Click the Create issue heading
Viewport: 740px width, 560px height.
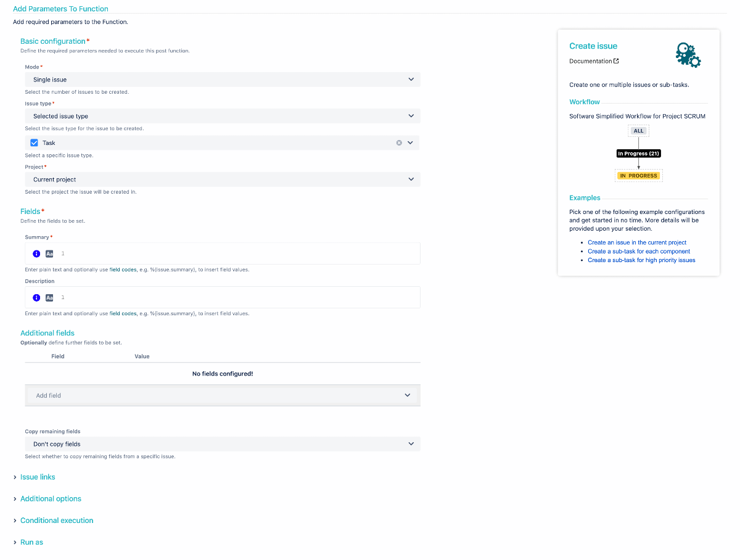tap(593, 46)
